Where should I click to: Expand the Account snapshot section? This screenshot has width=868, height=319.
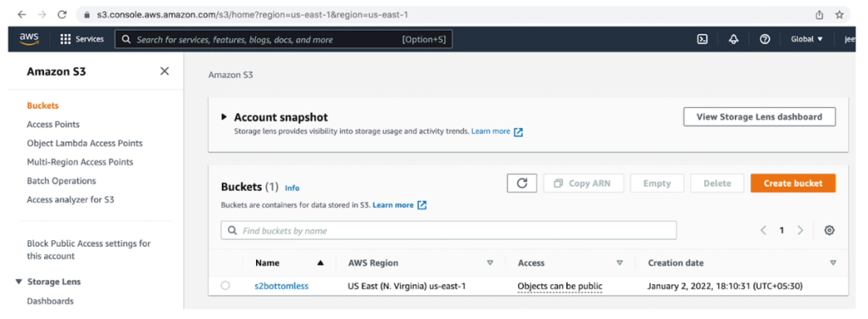coord(224,117)
